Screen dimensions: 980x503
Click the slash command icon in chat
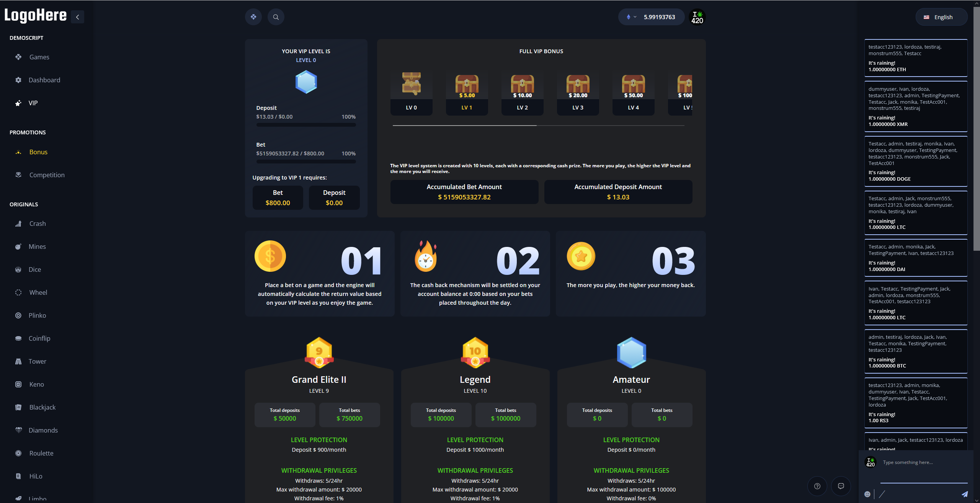pos(882,494)
